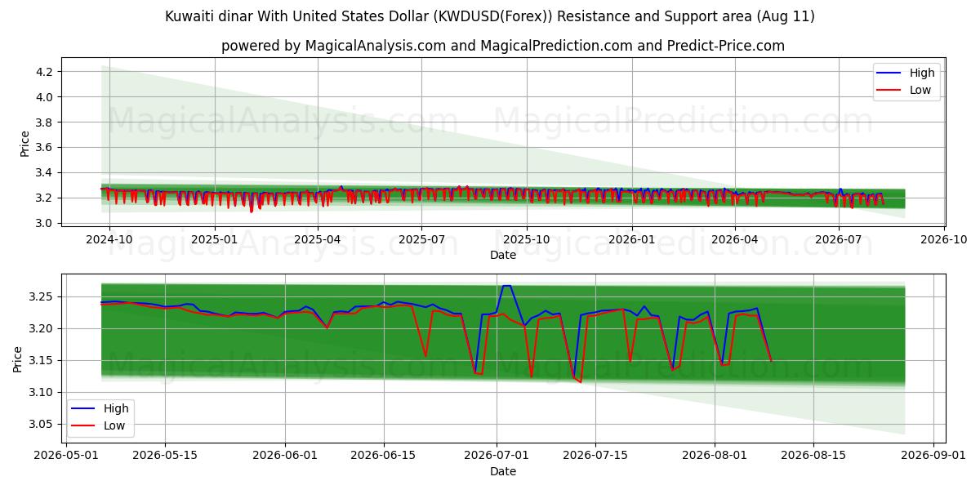Click the '2026-08-15' tick label on lower axis
This screenshot has width=980, height=490.
tap(813, 456)
